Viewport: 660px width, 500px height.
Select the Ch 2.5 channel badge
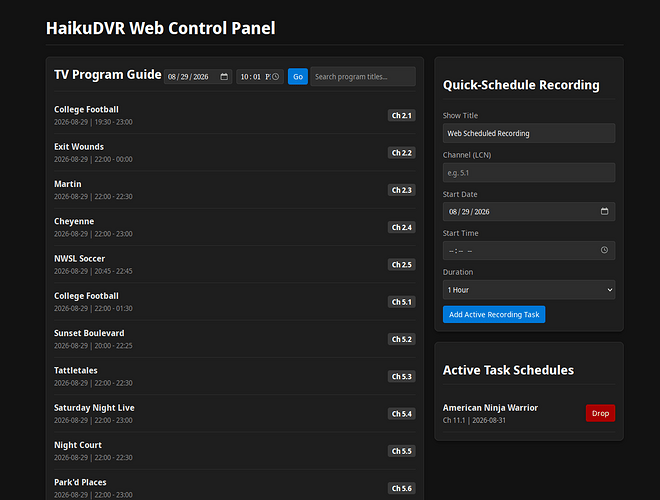pyautogui.click(x=402, y=265)
